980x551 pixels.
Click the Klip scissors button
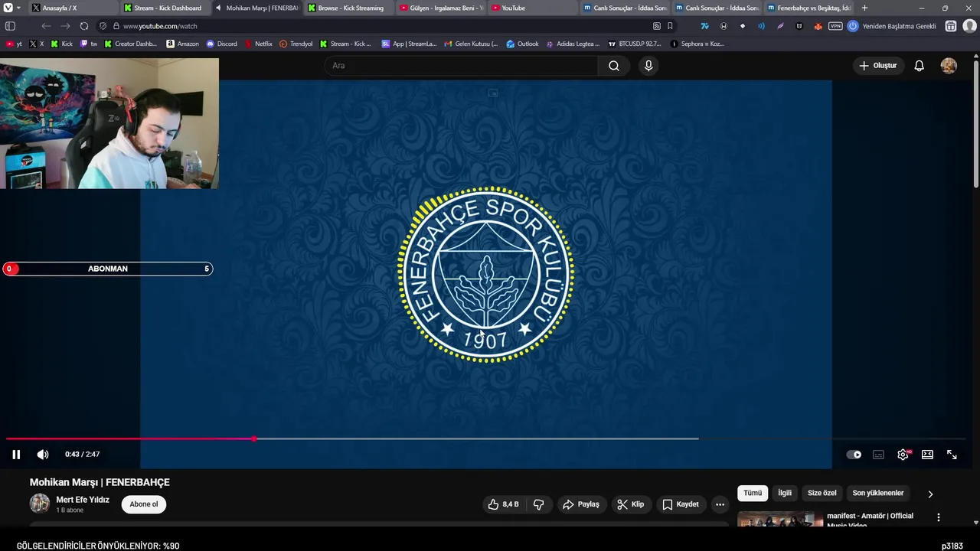click(632, 504)
